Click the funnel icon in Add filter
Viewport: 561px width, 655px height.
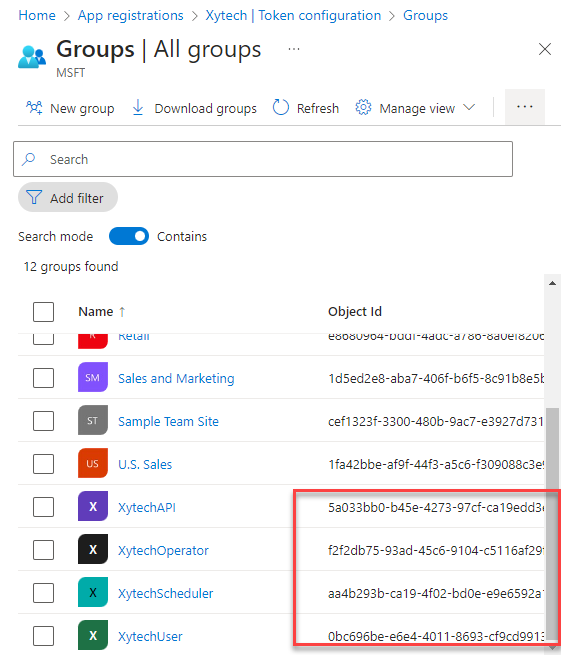coord(34,198)
